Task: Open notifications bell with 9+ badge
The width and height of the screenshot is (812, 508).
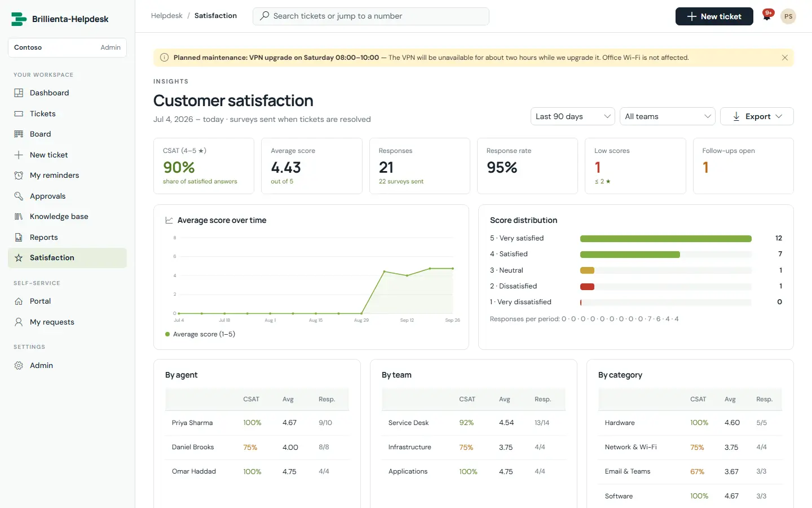Action: (x=767, y=16)
